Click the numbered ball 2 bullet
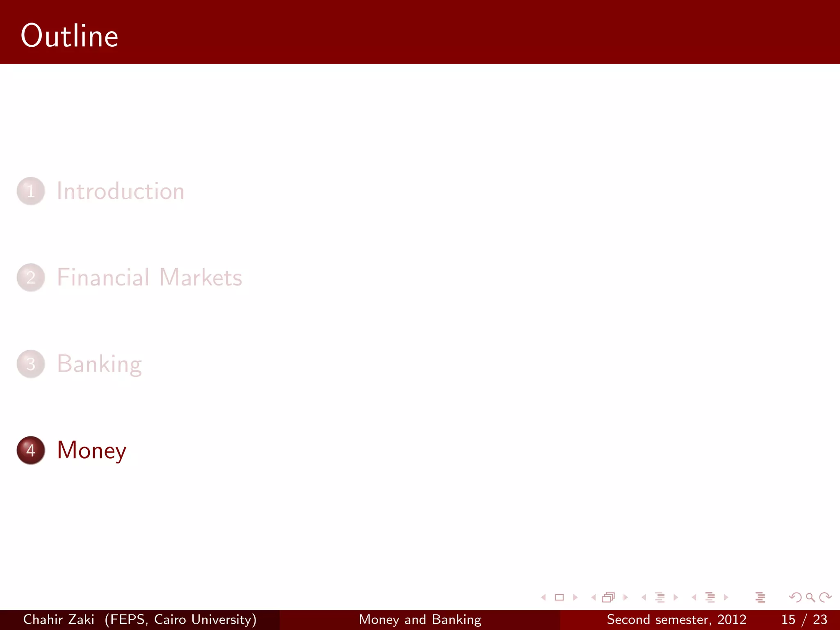This screenshot has width=840, height=630. [x=31, y=278]
